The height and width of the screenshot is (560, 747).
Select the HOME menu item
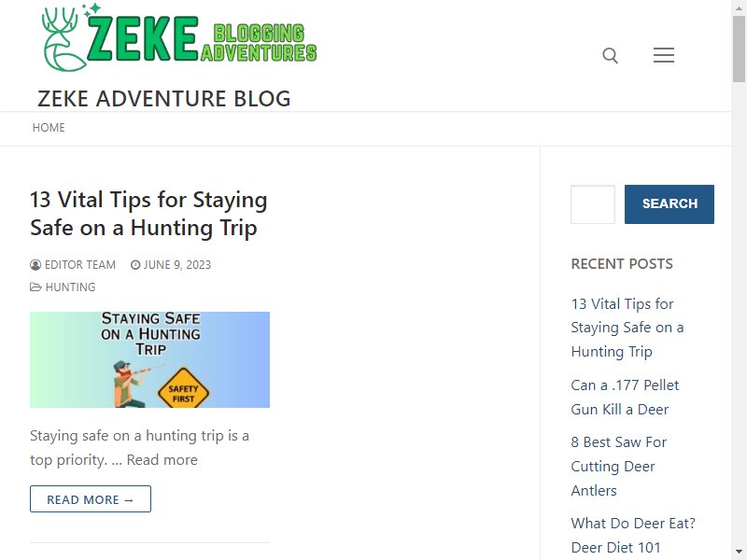click(x=49, y=128)
